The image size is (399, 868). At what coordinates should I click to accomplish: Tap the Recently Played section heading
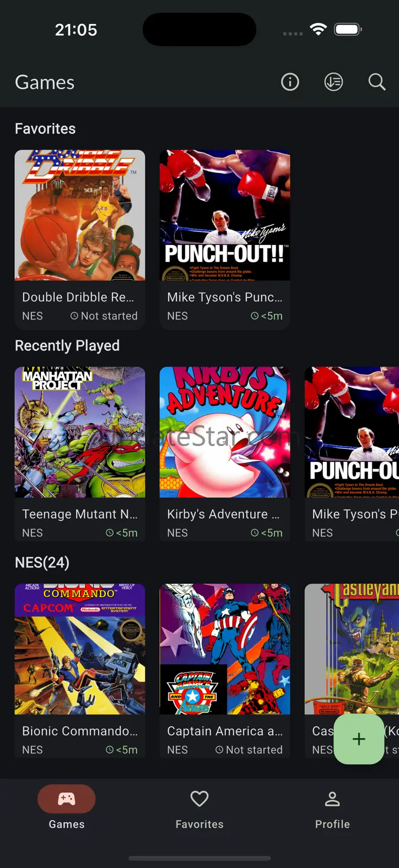click(67, 346)
